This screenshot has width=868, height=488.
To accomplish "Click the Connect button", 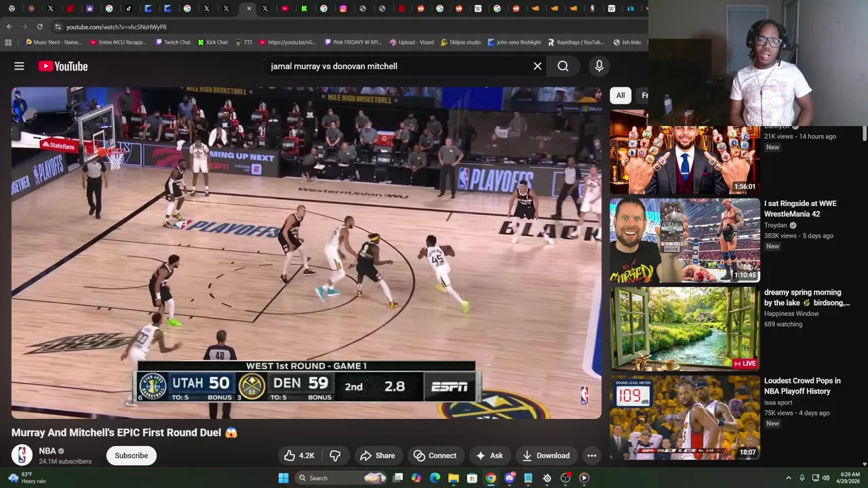I will pos(435,455).
